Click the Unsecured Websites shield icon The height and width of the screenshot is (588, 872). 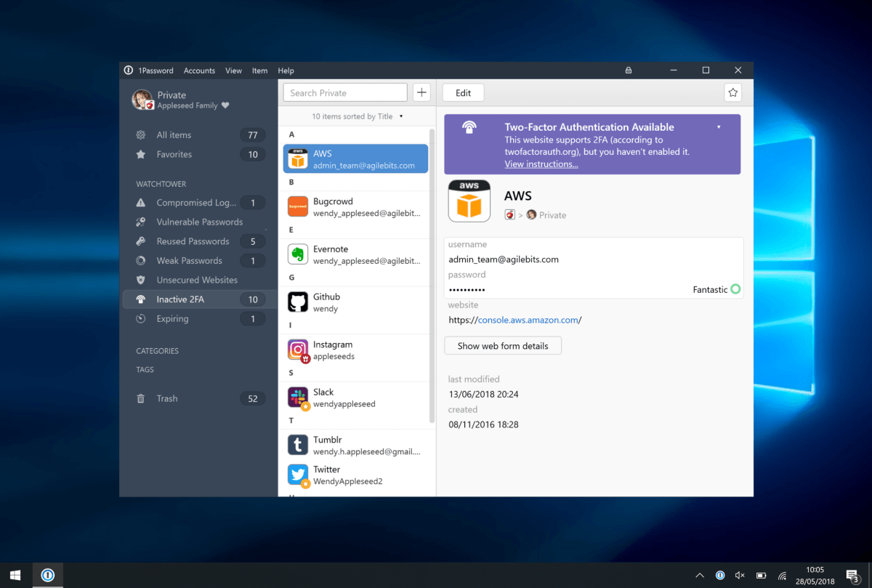click(141, 280)
